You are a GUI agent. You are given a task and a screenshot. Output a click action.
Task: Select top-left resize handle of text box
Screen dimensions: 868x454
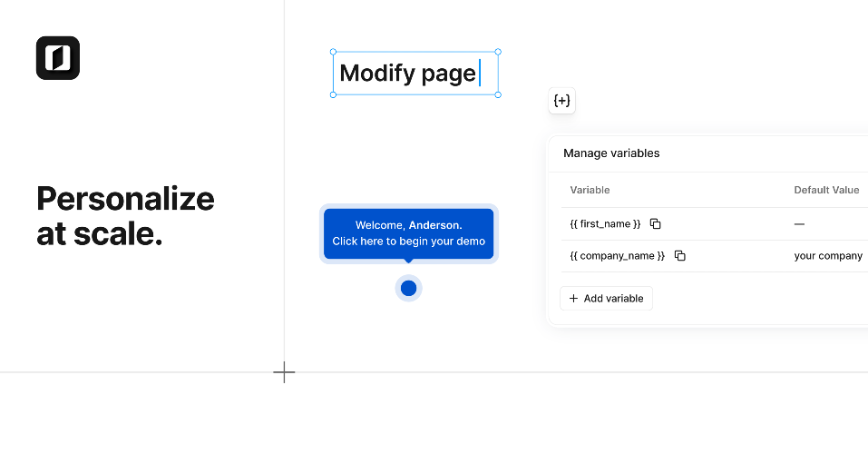[x=333, y=52]
